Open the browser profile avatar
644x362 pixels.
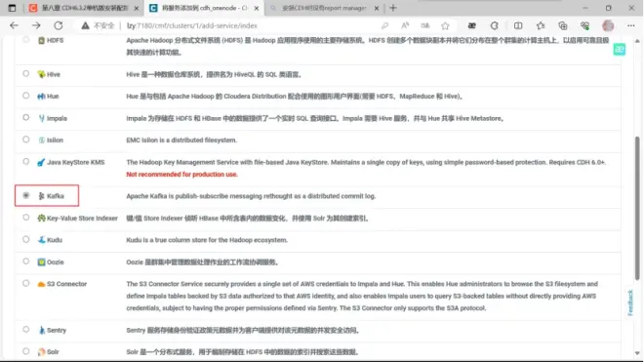608,25
